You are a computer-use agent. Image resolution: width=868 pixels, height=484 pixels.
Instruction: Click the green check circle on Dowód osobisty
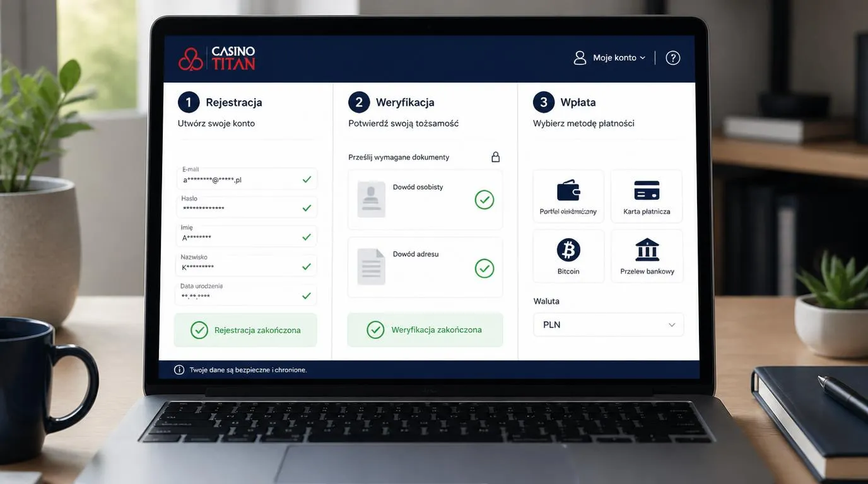tap(484, 200)
